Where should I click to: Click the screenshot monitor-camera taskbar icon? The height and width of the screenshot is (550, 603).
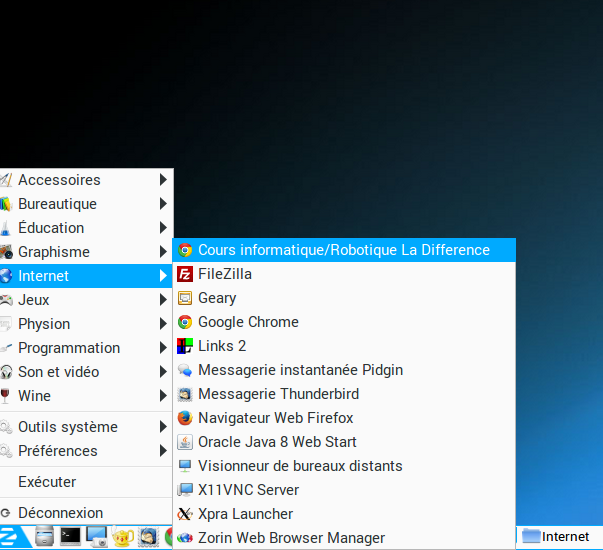[x=97, y=536]
